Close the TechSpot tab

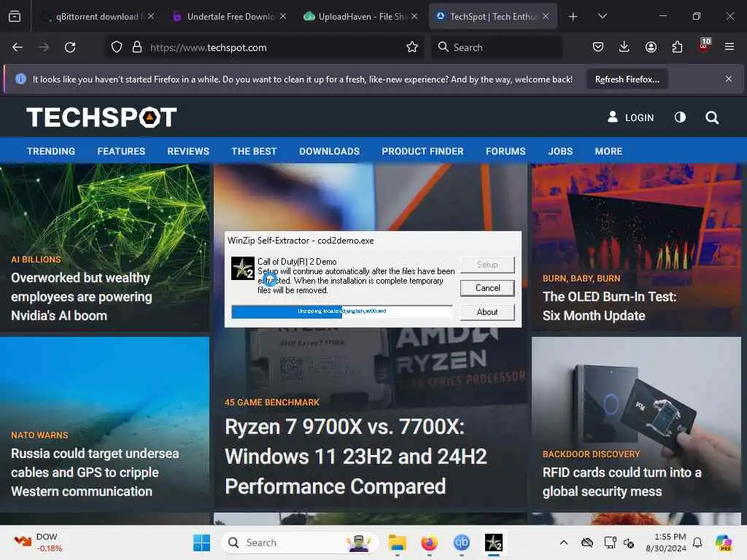pos(546,17)
